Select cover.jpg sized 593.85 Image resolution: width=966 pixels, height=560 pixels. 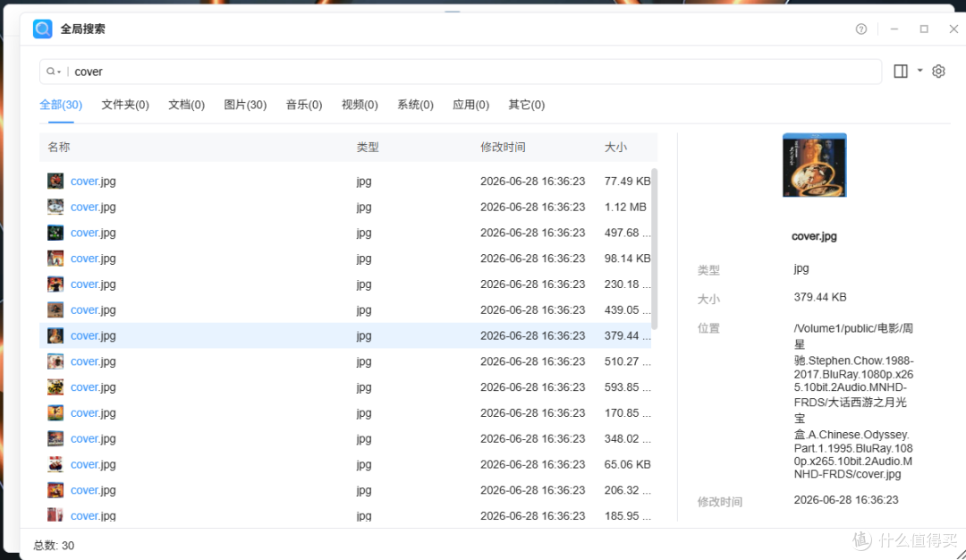[345, 387]
